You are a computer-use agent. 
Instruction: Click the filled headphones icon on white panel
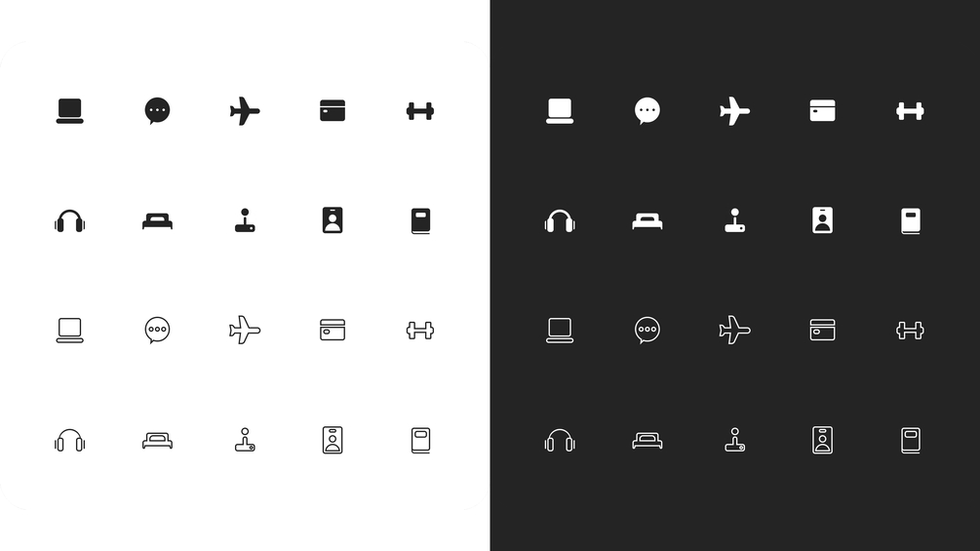pyautogui.click(x=70, y=221)
